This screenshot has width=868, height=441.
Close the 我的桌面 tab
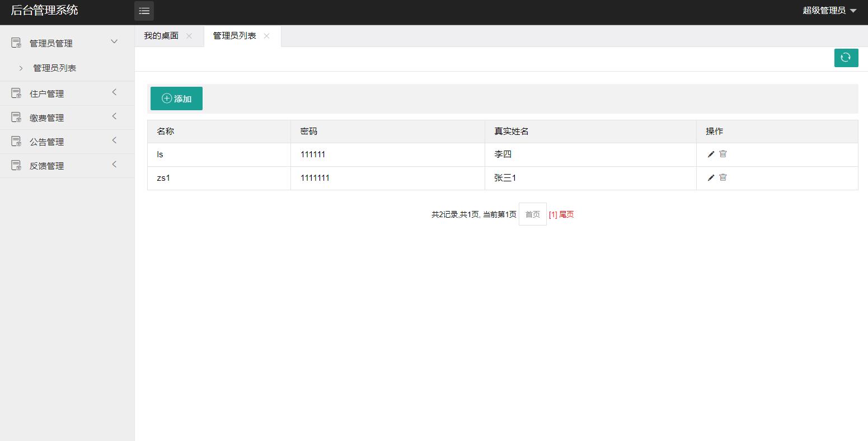(190, 35)
